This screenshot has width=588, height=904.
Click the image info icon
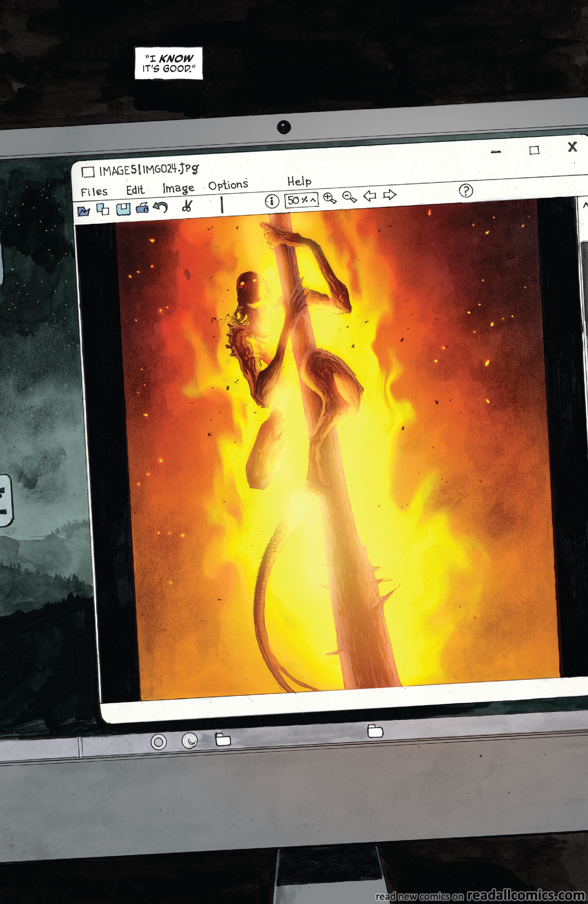tap(272, 201)
